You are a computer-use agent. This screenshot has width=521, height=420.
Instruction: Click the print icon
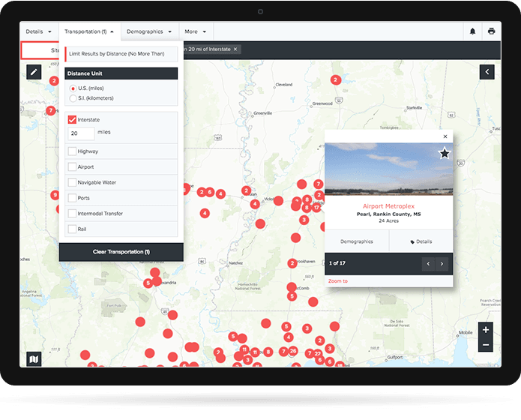491,31
